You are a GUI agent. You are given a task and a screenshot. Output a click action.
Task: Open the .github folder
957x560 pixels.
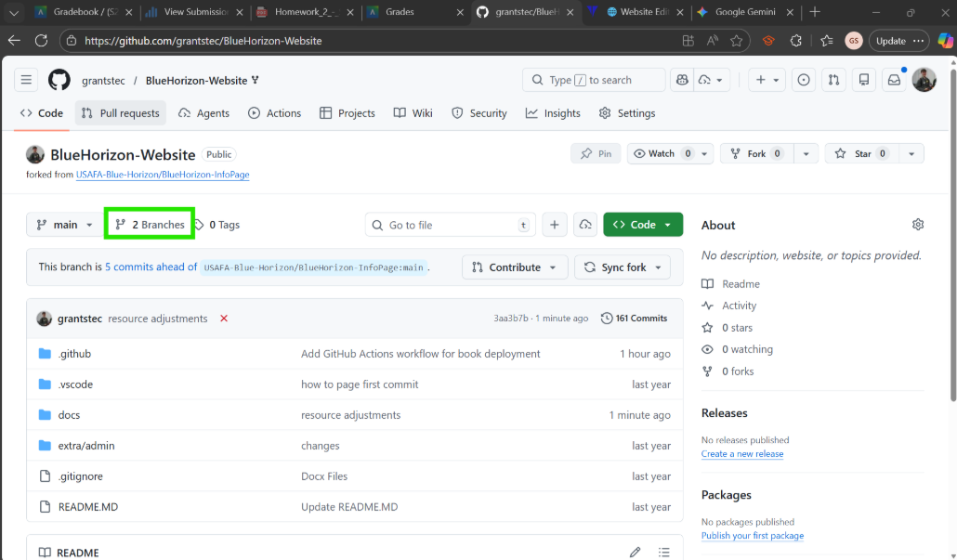point(74,354)
